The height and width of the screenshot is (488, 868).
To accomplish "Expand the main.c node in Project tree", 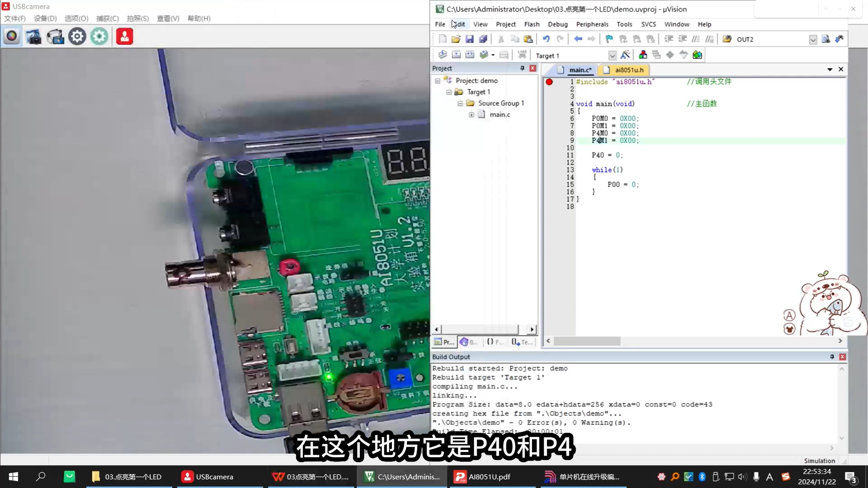I will pyautogui.click(x=471, y=115).
